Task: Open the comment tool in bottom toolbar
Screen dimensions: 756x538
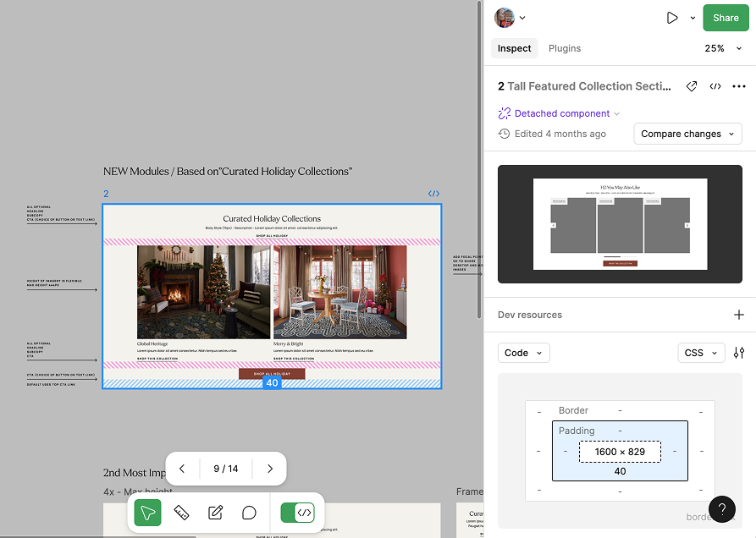Action: coord(249,512)
